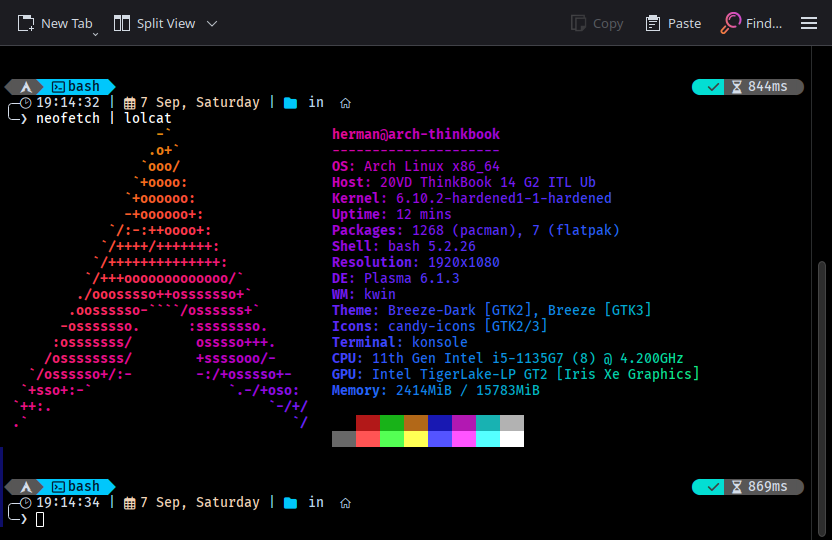Click the bright magenta color block

pyautogui.click(x=464, y=439)
